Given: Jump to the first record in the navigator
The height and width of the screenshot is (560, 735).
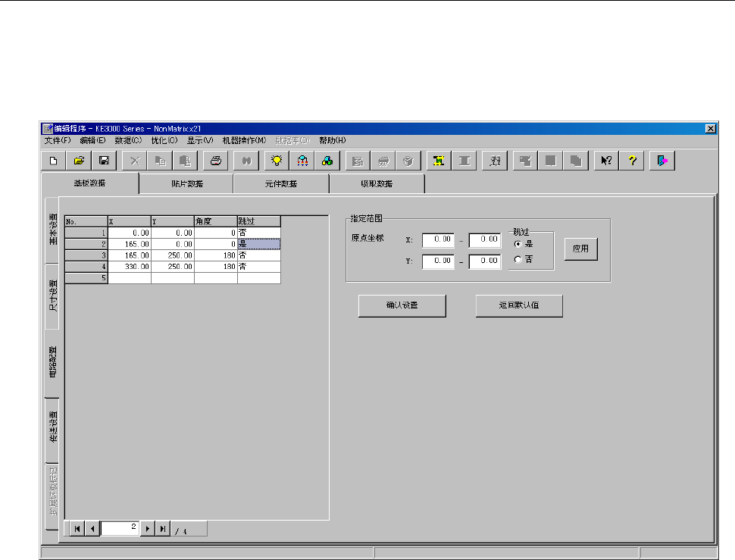Looking at the screenshot, I should pyautogui.click(x=77, y=530).
